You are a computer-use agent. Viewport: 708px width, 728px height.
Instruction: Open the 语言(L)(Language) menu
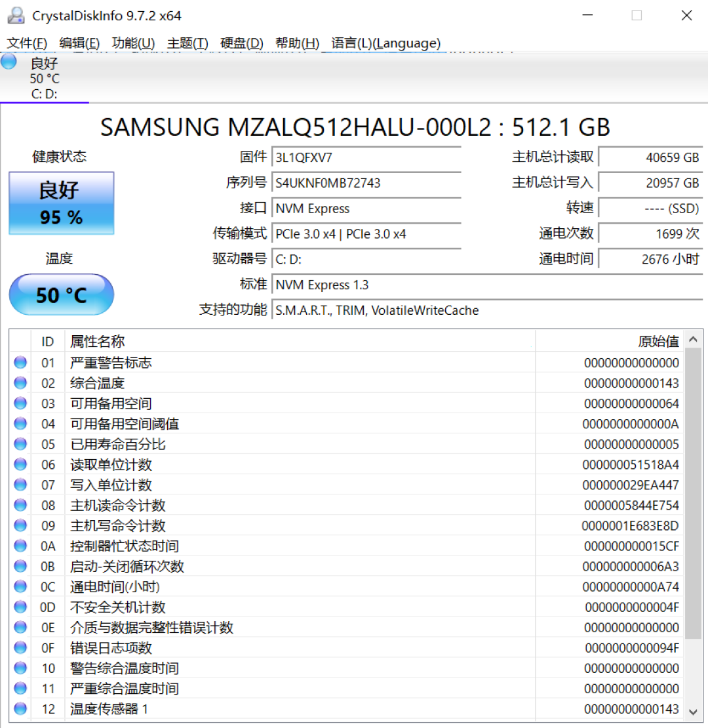[385, 43]
